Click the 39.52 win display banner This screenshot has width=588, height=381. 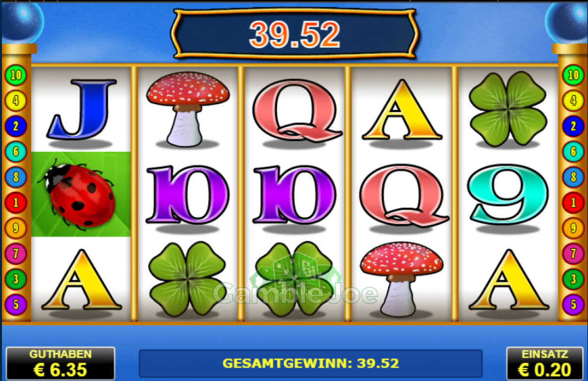click(295, 34)
